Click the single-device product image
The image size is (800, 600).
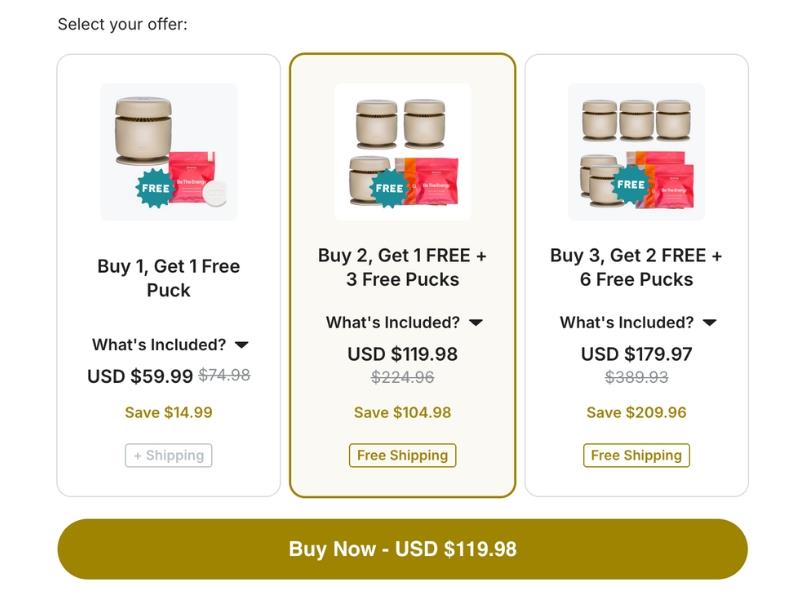169,151
